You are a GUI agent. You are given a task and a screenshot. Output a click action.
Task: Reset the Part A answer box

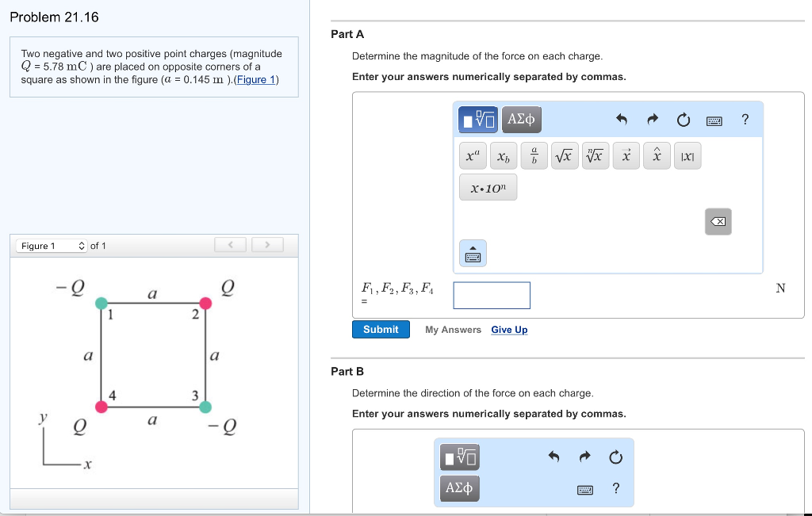click(x=683, y=119)
